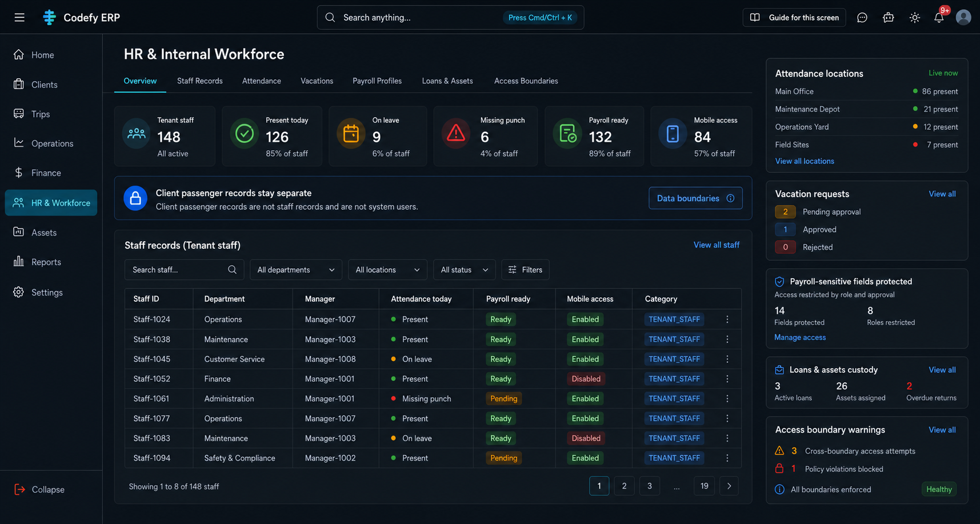Click the blue lock icon banner

[x=135, y=198]
